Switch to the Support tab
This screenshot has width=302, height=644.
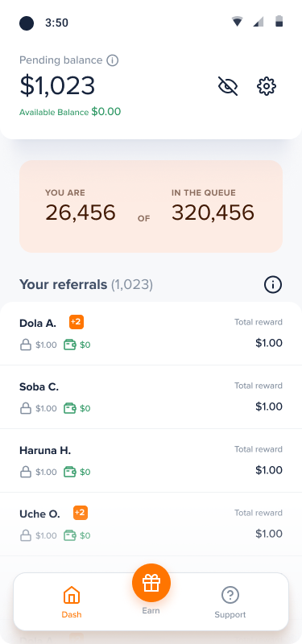230,602
